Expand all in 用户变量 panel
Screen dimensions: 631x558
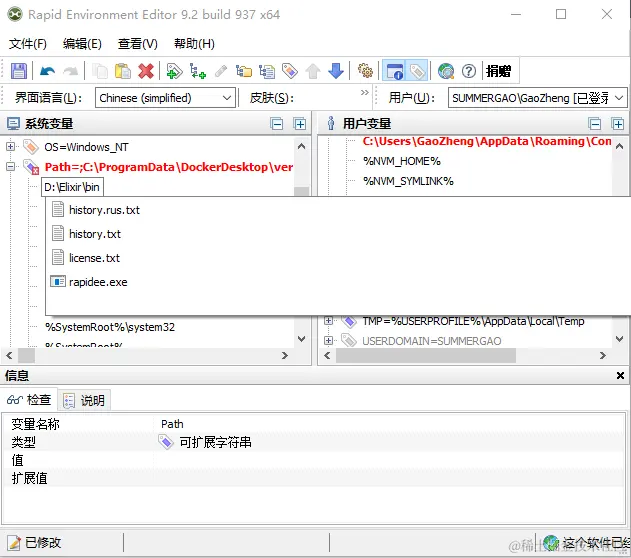tap(618, 124)
